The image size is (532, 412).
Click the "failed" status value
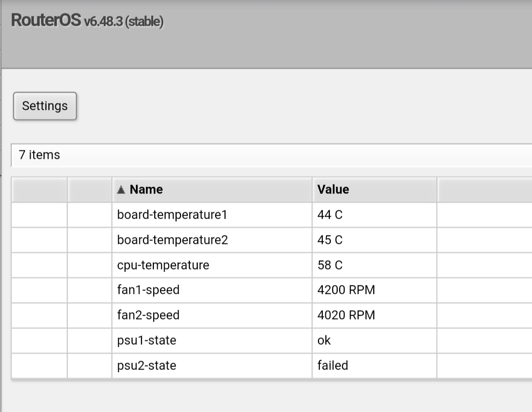[x=333, y=366]
